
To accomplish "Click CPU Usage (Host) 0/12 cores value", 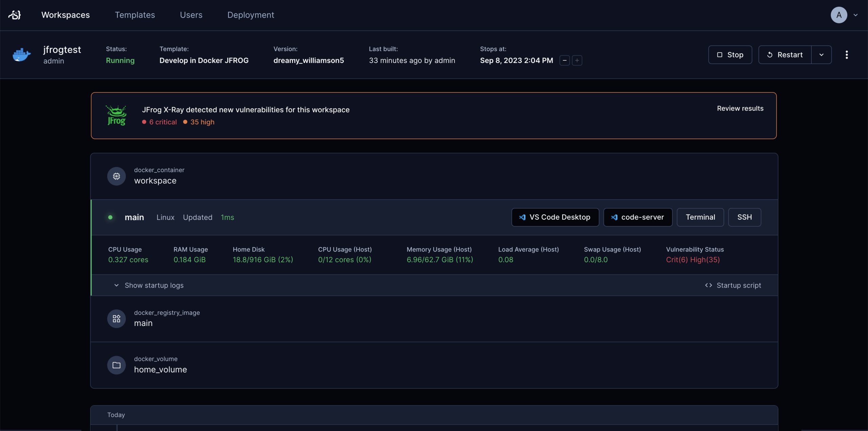I will [x=344, y=260].
